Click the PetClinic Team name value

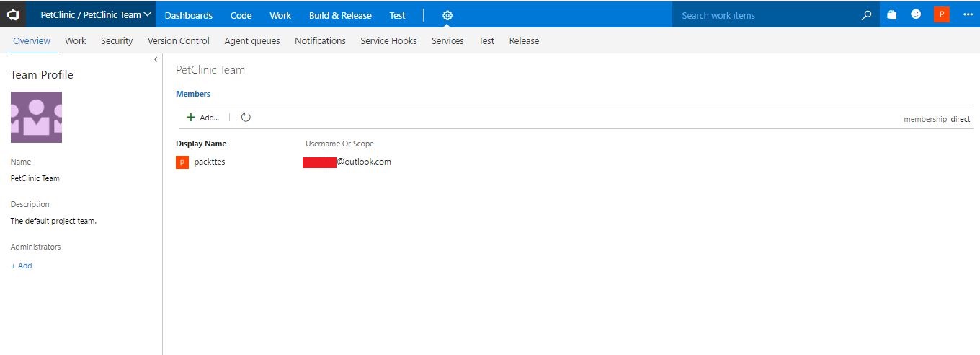point(35,178)
